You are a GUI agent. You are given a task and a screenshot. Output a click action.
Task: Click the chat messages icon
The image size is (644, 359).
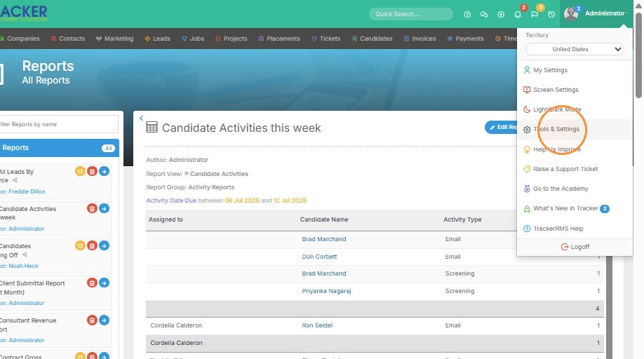[484, 14]
